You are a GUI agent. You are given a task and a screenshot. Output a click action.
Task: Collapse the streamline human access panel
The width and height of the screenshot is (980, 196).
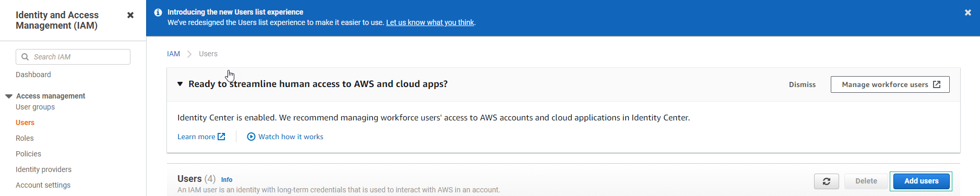[x=180, y=84]
